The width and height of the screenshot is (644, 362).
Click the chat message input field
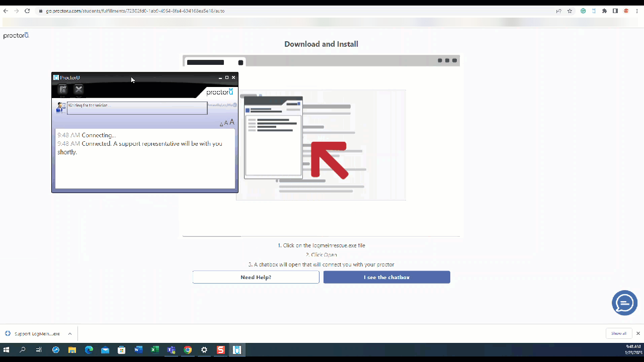137,108
